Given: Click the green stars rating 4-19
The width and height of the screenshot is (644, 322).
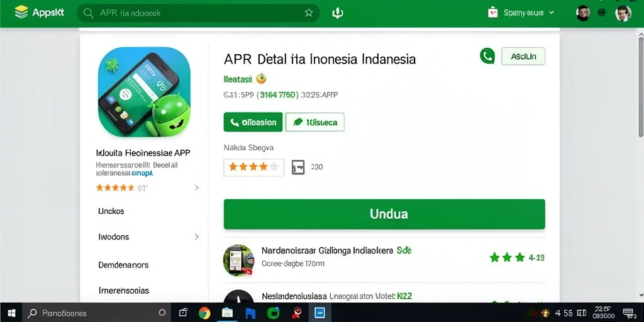Looking at the screenshot, I should [x=517, y=257].
